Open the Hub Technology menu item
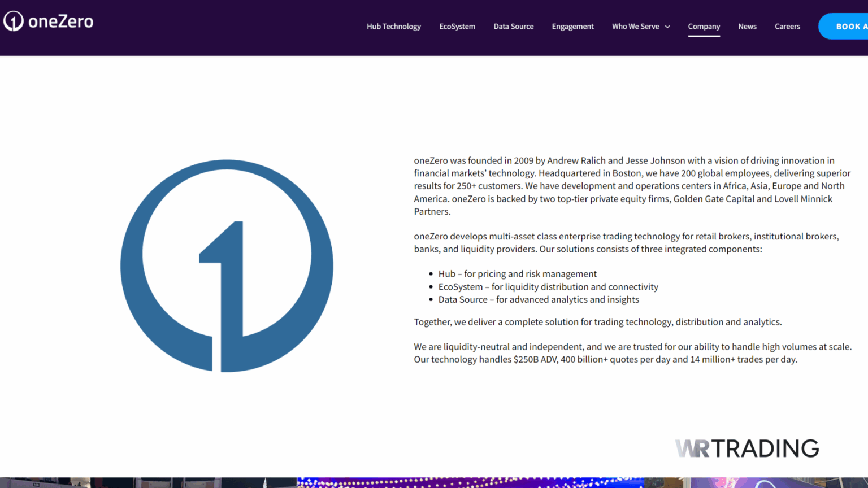Viewport: 868px width, 488px height. tap(393, 27)
